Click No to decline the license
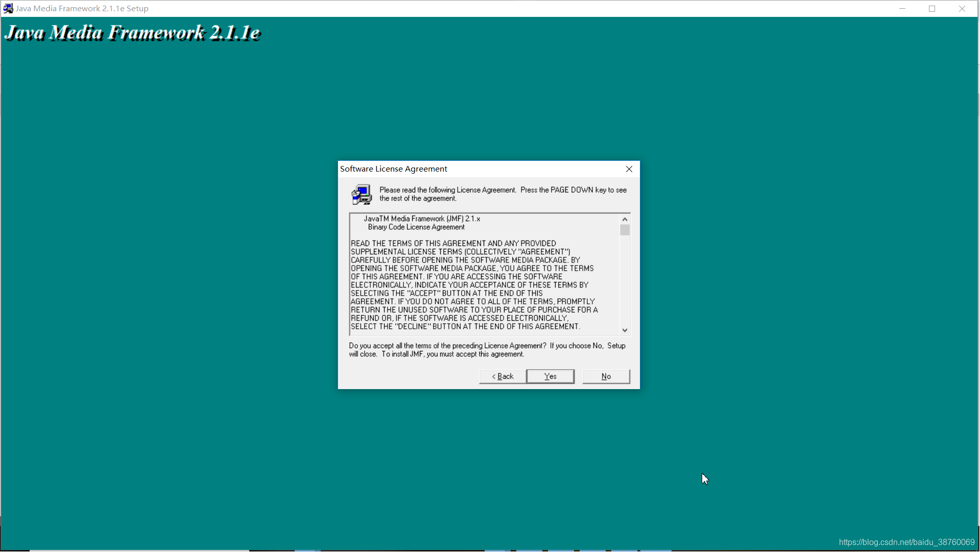 (606, 376)
